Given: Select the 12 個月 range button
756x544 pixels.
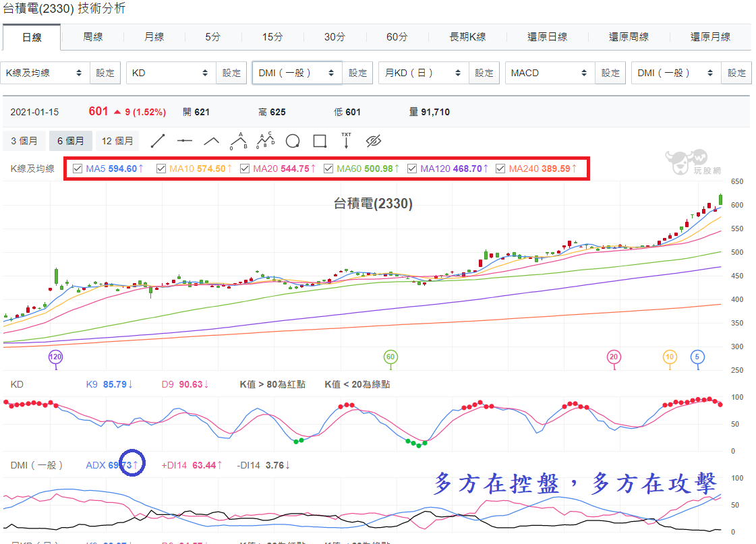Looking at the screenshot, I should pos(117,141).
